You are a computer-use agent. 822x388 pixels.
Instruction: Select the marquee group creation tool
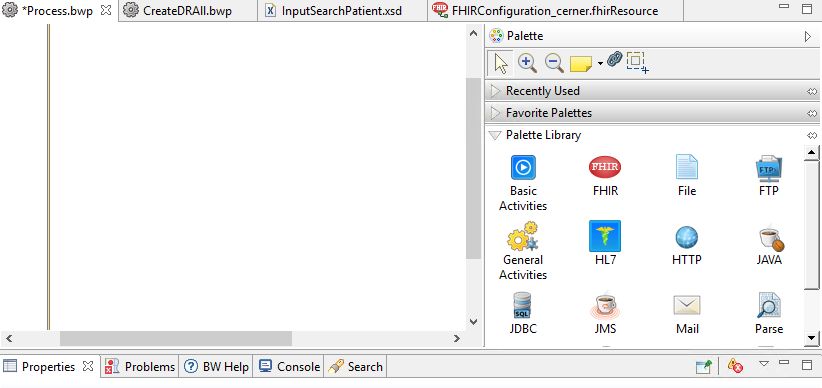pyautogui.click(x=637, y=62)
